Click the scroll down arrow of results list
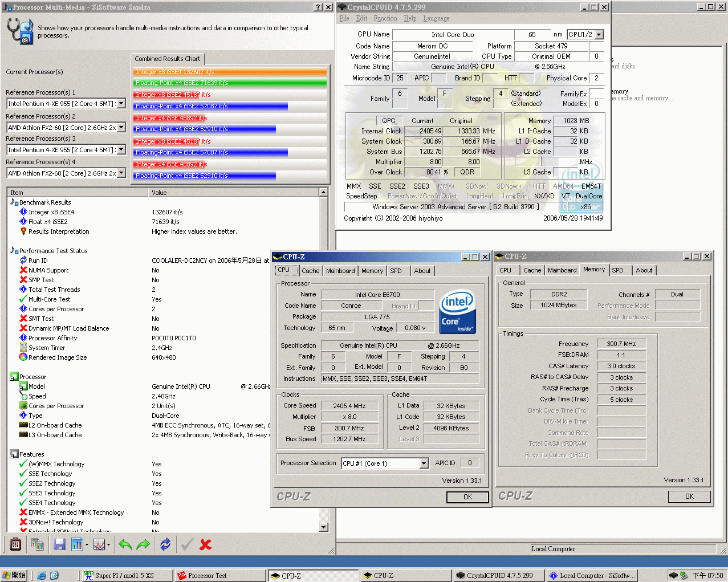 [324, 527]
